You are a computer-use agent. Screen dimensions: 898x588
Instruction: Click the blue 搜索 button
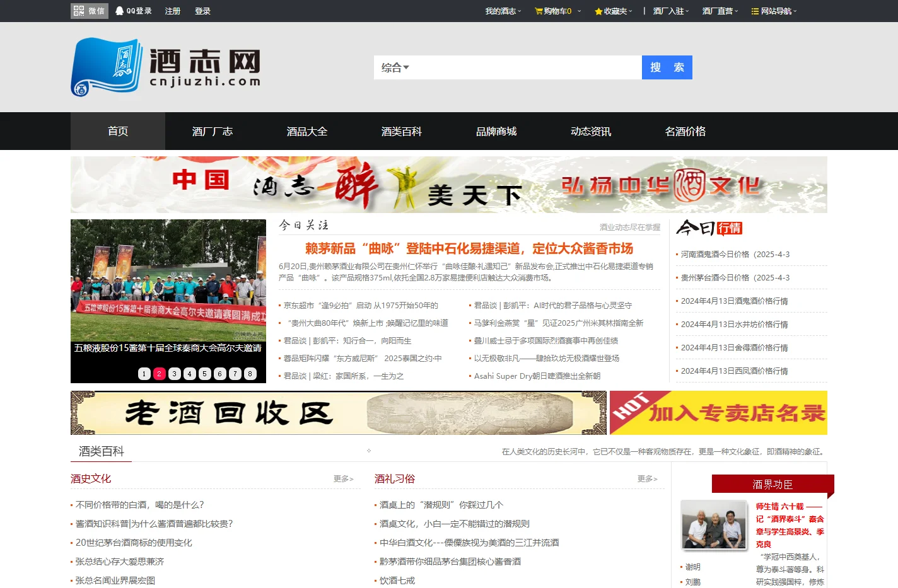pyautogui.click(x=667, y=67)
